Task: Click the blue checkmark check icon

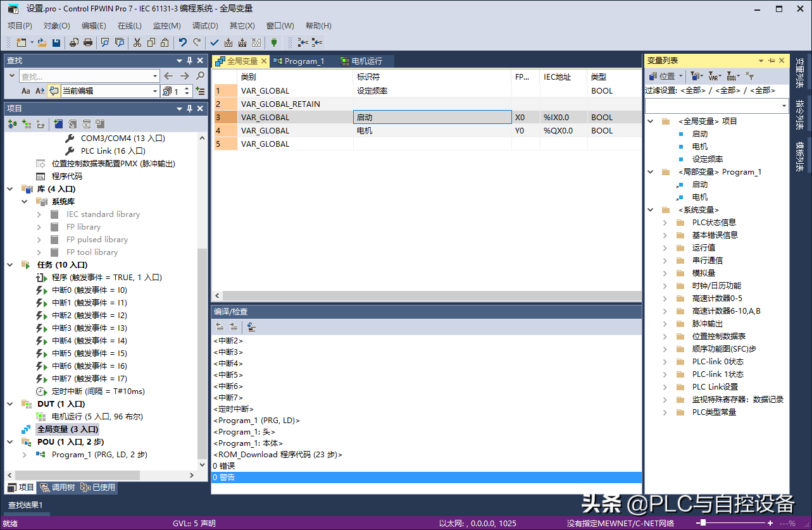Action: [x=214, y=42]
